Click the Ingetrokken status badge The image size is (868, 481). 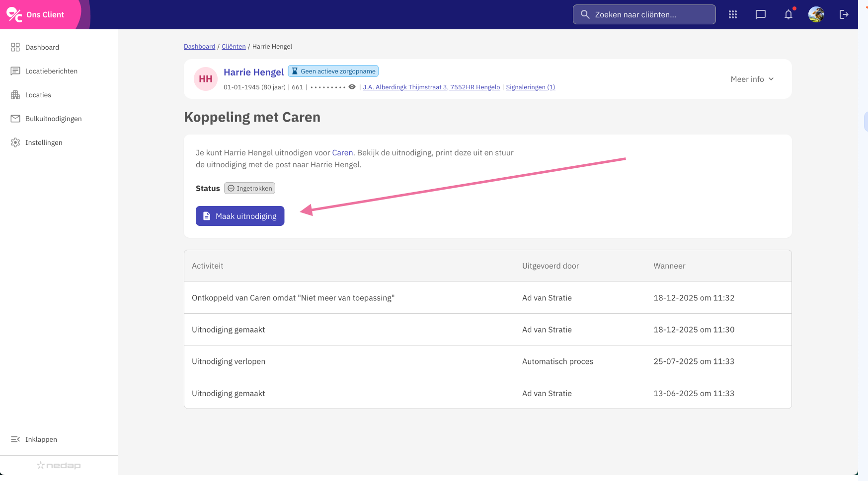tap(249, 188)
